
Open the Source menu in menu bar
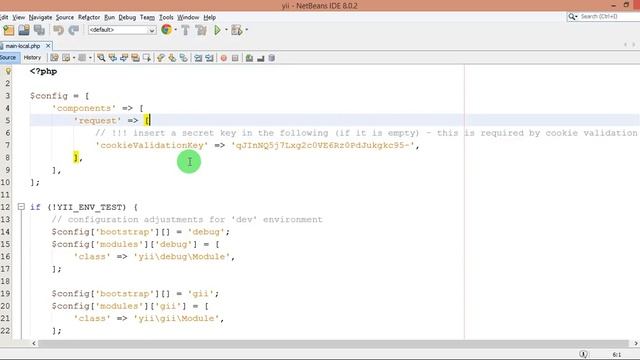coord(65,17)
